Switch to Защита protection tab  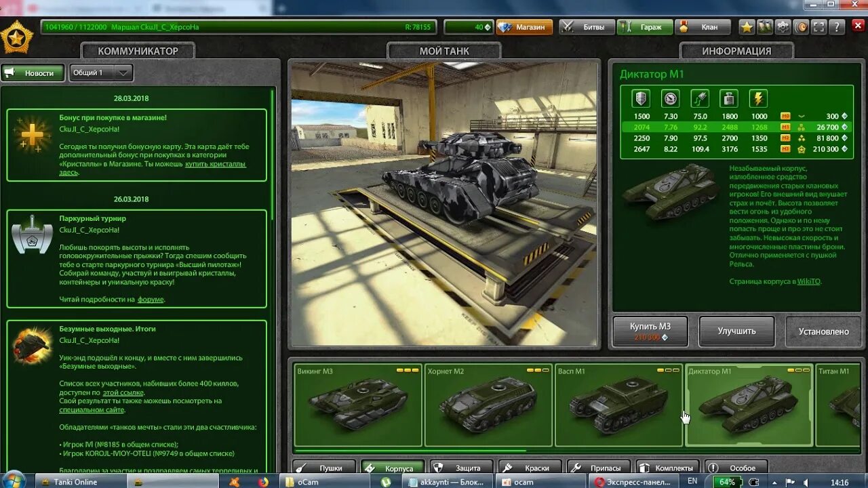point(462,468)
